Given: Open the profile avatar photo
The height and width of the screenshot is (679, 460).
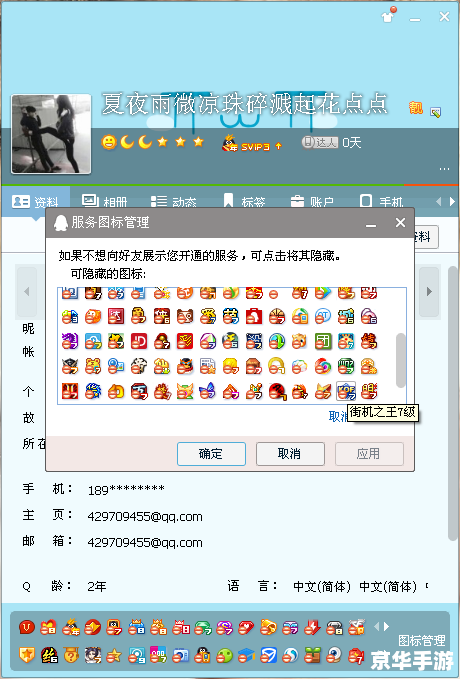Looking at the screenshot, I should [x=51, y=134].
